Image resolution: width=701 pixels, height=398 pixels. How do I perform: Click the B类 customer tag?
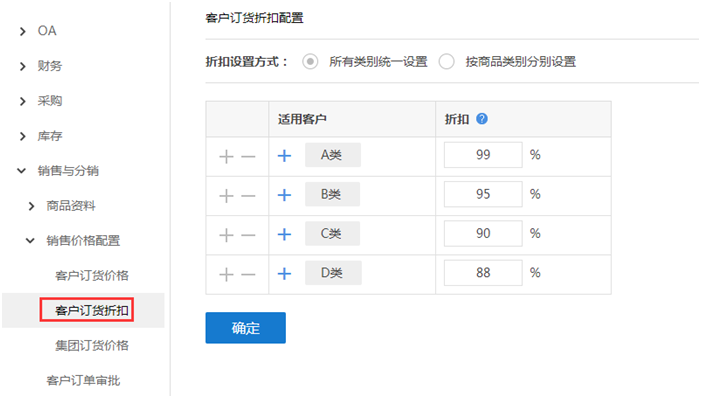point(332,194)
